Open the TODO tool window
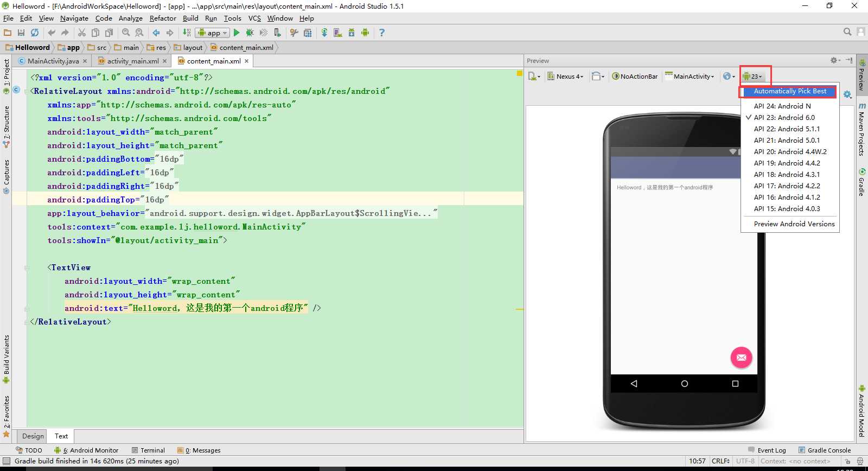 pyautogui.click(x=29, y=450)
